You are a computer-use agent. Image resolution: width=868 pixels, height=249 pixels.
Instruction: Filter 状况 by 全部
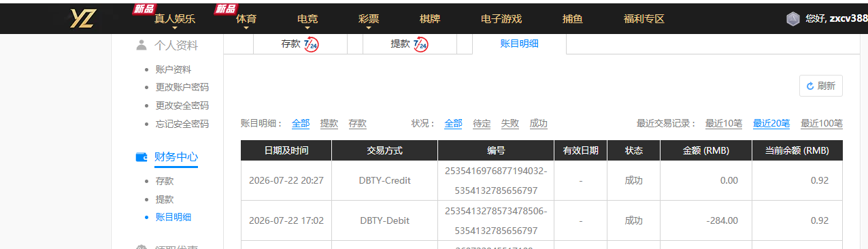click(454, 123)
